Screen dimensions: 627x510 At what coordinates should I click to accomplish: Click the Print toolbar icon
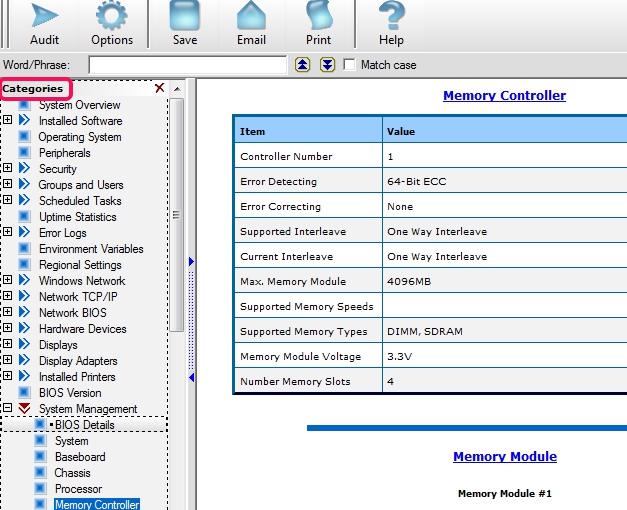tap(318, 16)
